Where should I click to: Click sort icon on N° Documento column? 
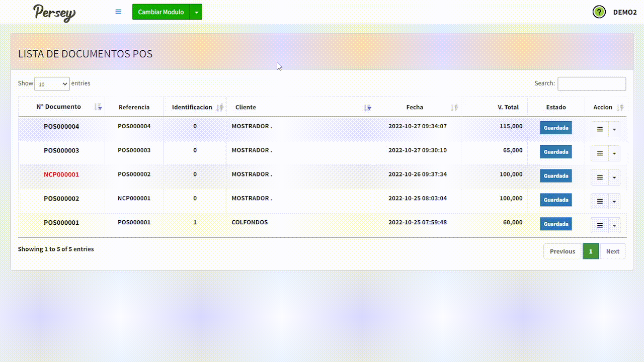(x=98, y=107)
